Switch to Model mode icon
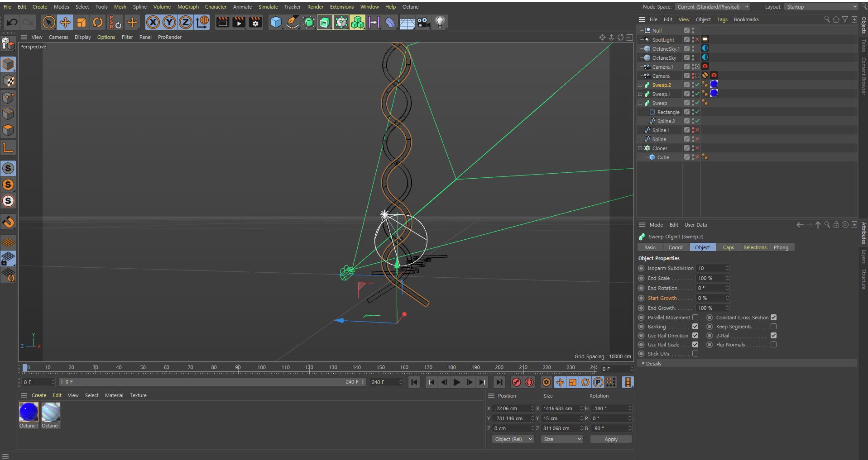 click(x=8, y=64)
